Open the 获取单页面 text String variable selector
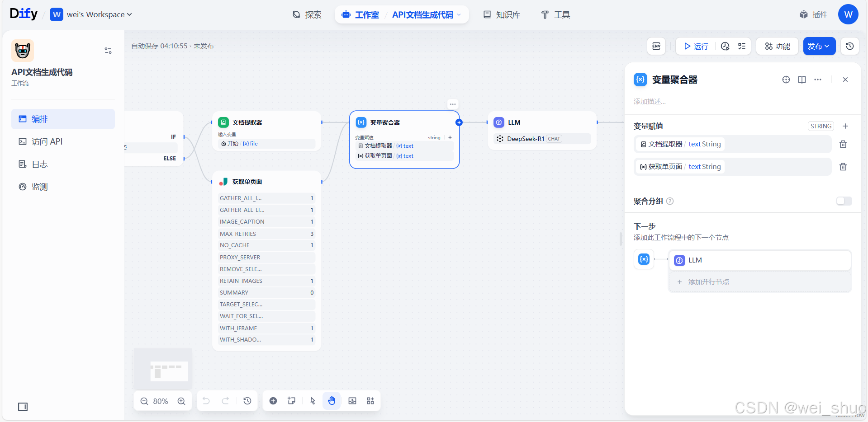 point(732,167)
